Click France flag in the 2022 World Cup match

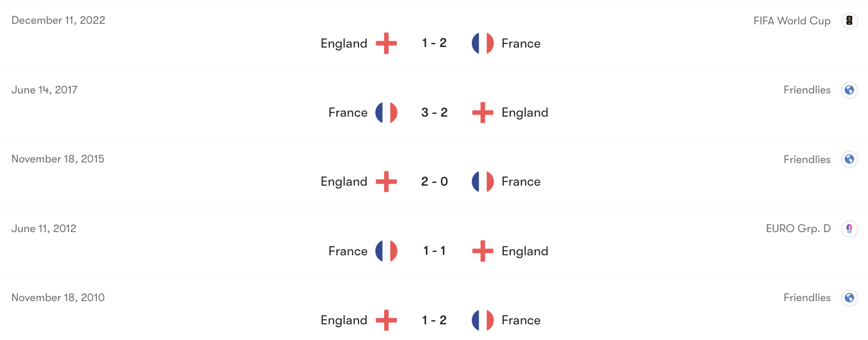(x=483, y=44)
